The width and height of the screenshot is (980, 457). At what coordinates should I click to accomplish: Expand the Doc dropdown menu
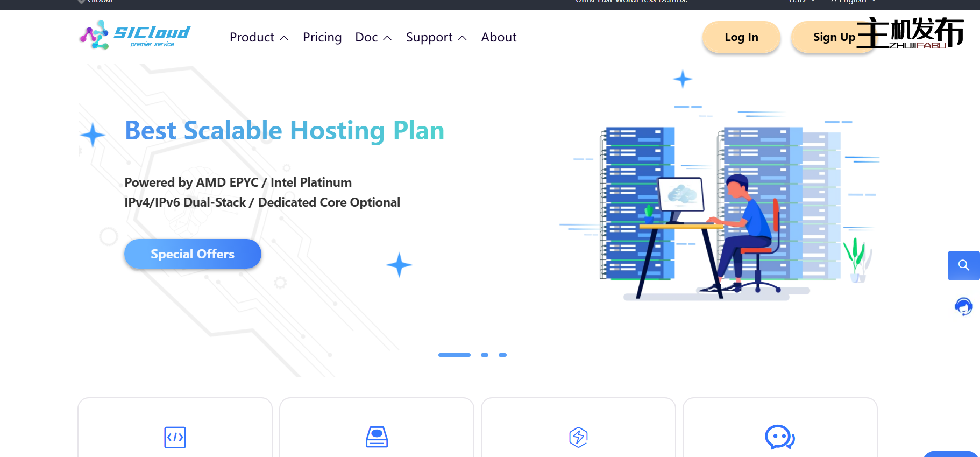373,37
